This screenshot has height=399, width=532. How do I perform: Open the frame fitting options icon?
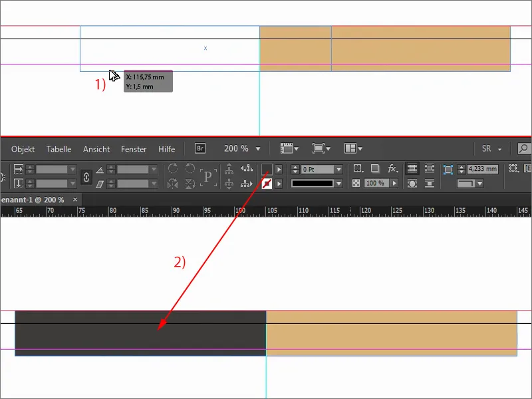(x=514, y=168)
